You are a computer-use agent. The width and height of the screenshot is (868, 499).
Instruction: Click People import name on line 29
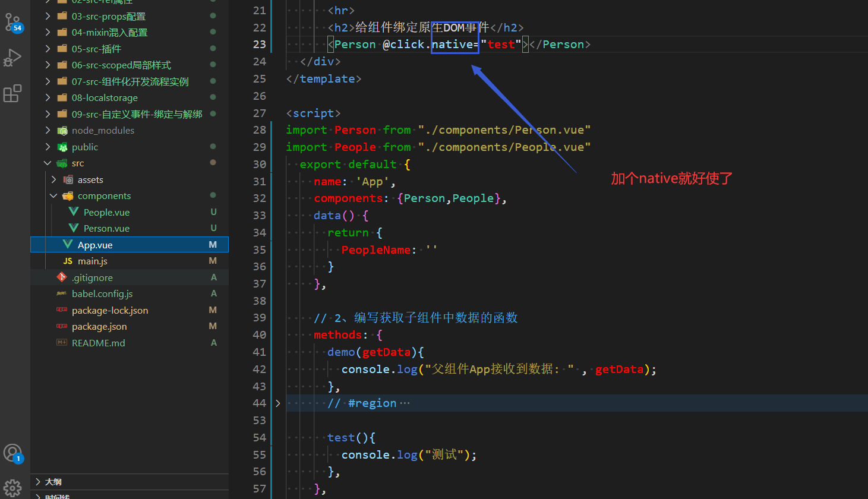tap(355, 147)
